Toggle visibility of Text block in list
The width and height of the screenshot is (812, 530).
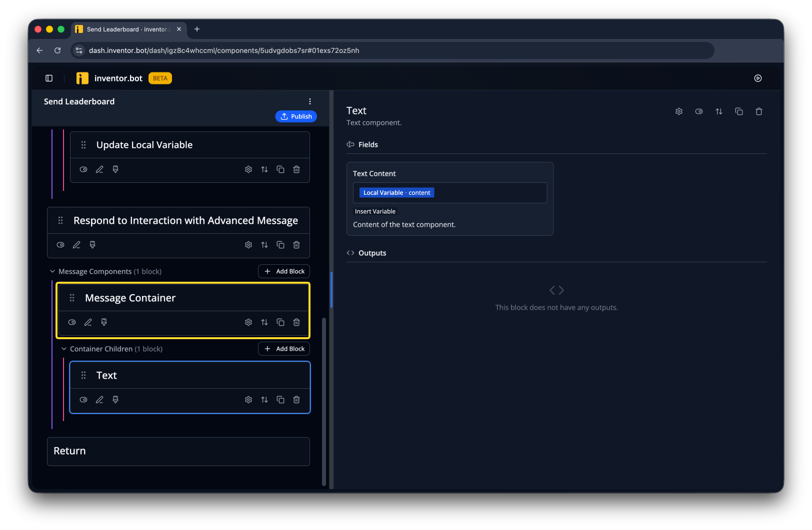click(x=83, y=400)
